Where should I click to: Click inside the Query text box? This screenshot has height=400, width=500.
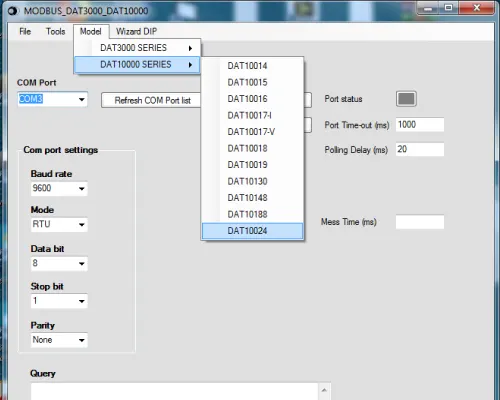[175, 391]
